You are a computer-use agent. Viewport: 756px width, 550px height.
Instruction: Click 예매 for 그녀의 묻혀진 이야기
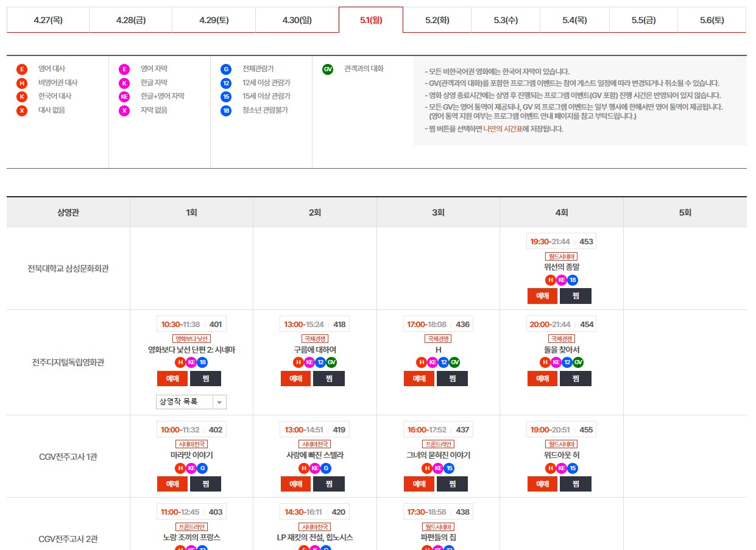(x=419, y=484)
